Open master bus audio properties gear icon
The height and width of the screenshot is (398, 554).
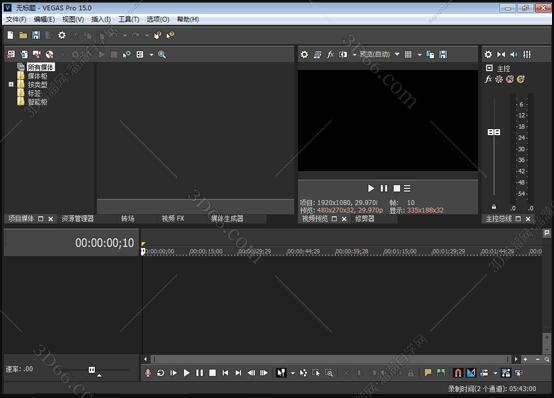[x=488, y=54]
